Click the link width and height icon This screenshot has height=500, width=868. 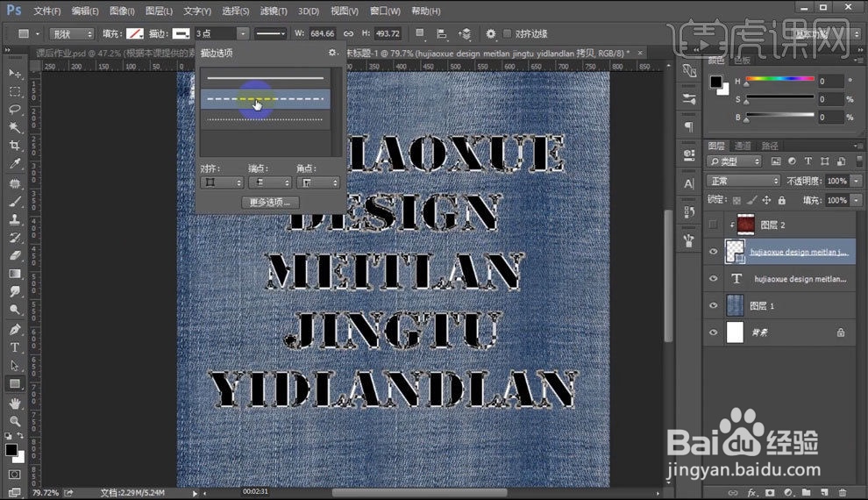coord(348,34)
